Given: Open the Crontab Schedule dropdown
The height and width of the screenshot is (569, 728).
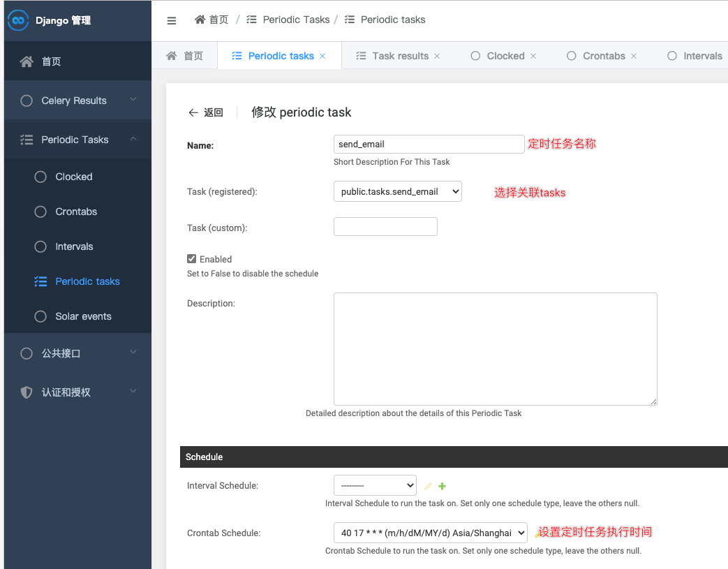Looking at the screenshot, I should point(431,533).
